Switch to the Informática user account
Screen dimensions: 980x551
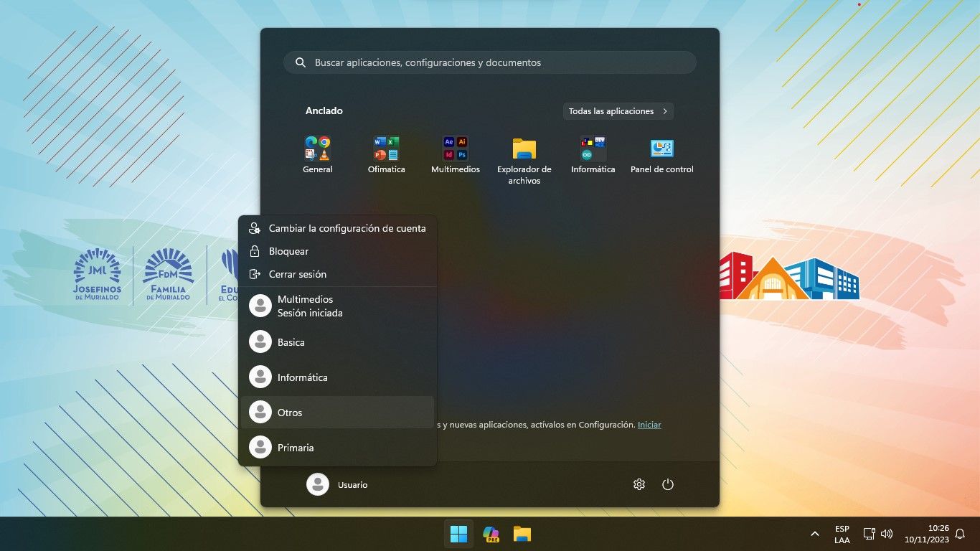click(337, 377)
